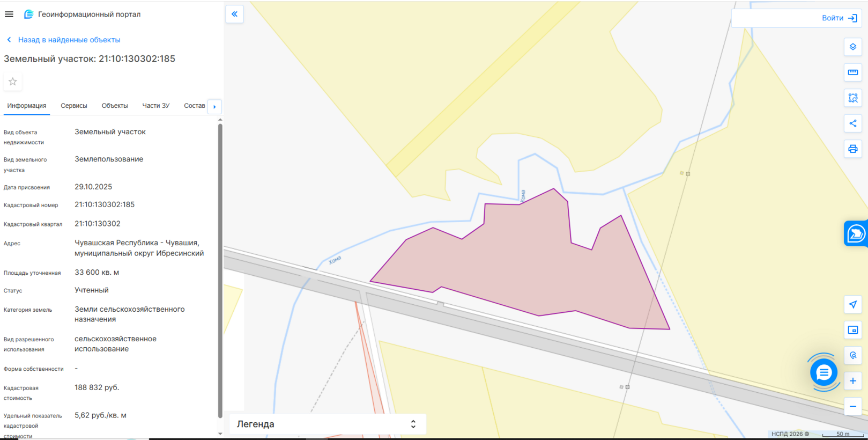Add parcel to favorites with star icon
The width and height of the screenshot is (868, 440).
click(13, 82)
